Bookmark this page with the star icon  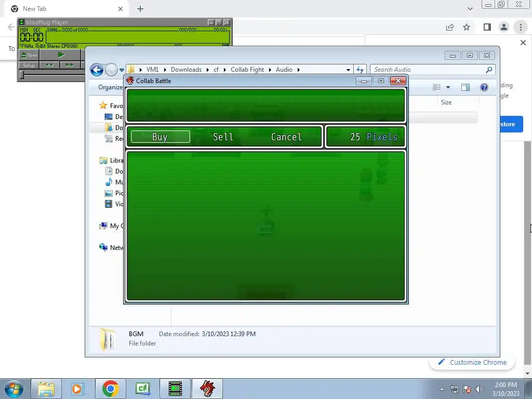pos(467,27)
